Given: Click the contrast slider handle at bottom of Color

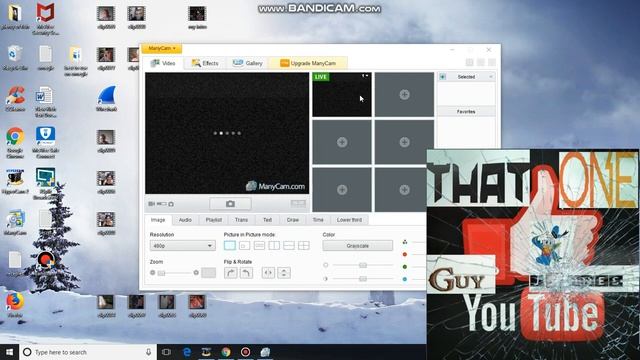Looking at the screenshot, I should [x=362, y=279].
